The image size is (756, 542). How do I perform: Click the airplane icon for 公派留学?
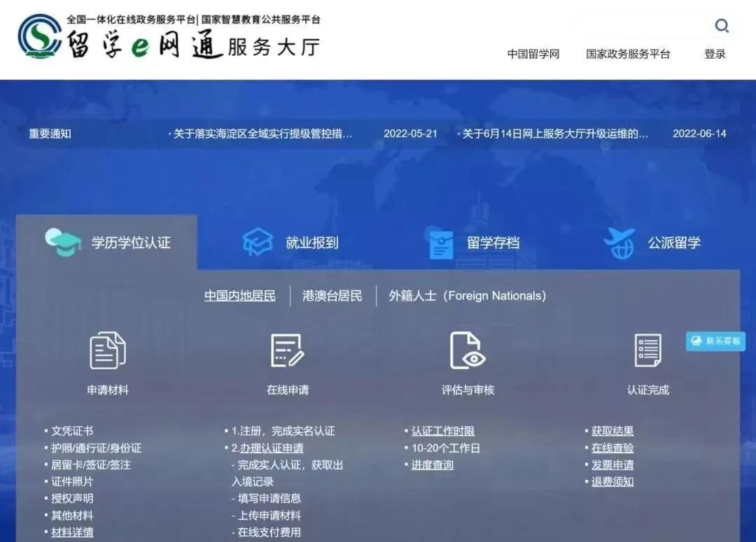(x=619, y=243)
